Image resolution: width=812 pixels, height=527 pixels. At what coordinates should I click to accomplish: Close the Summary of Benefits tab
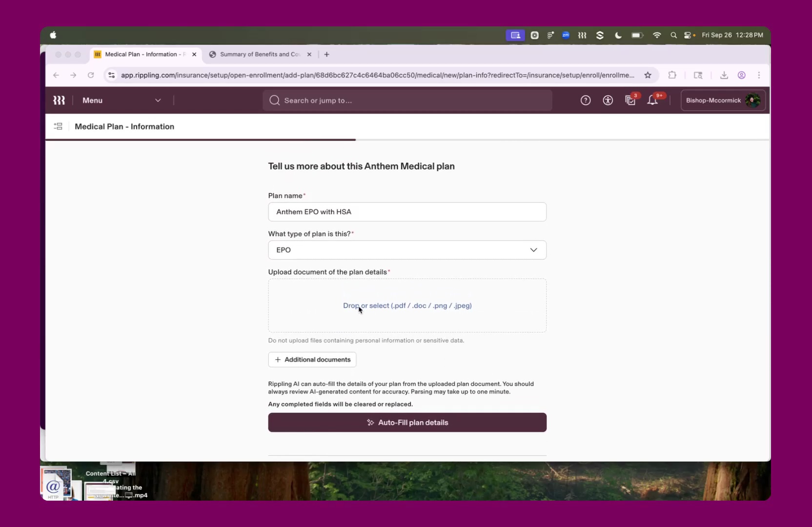pyautogui.click(x=309, y=54)
